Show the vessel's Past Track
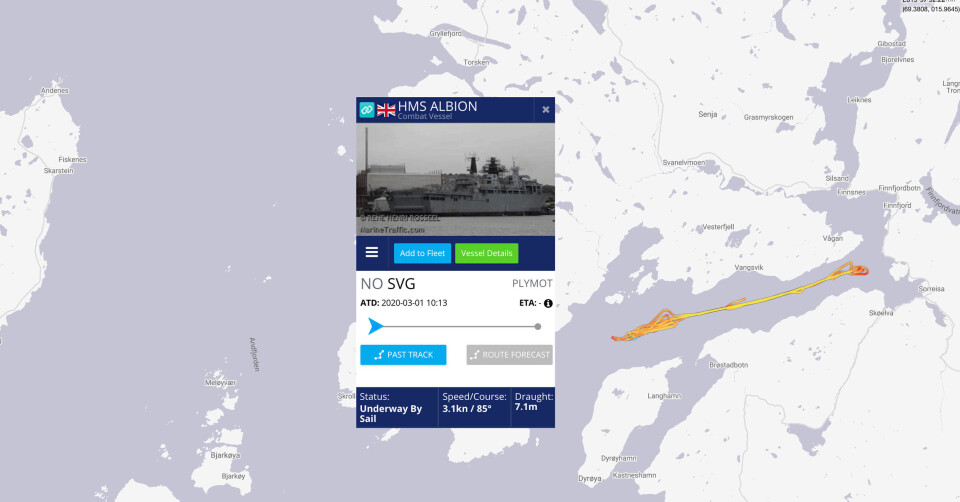The image size is (960, 502). pos(403,355)
